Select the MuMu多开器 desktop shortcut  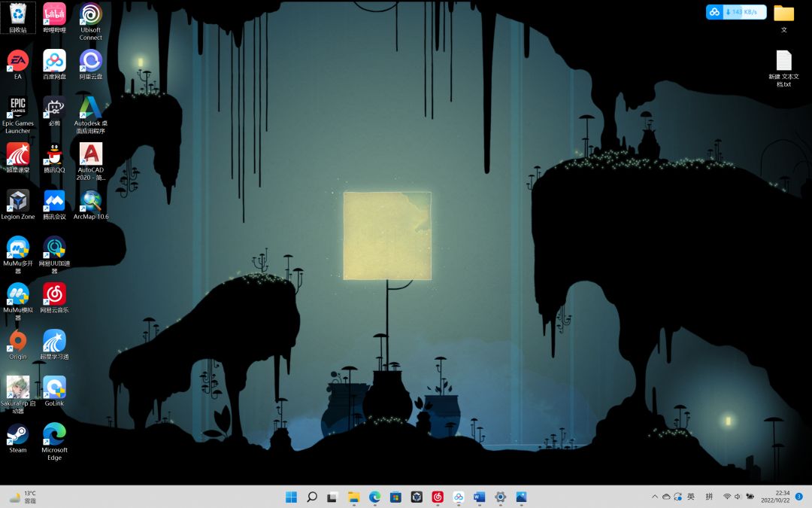(18, 254)
